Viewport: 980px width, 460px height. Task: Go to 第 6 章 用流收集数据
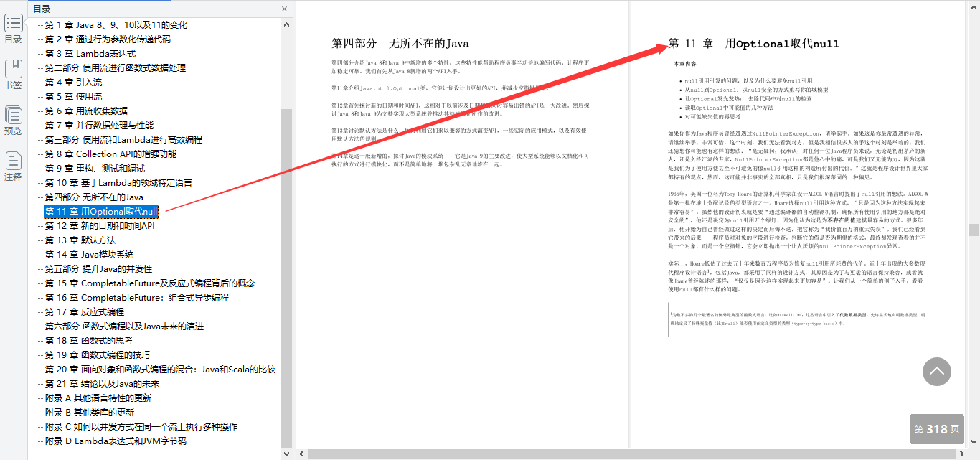86,111
